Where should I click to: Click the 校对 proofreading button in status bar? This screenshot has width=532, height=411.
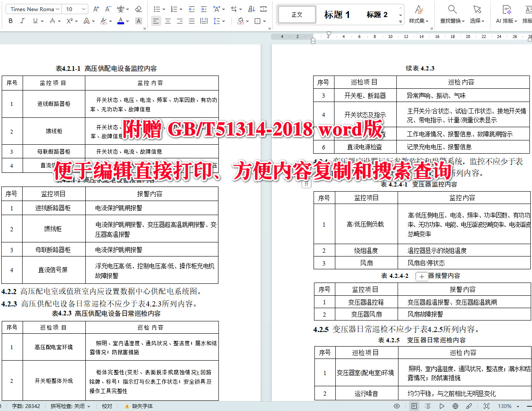[x=107, y=406]
